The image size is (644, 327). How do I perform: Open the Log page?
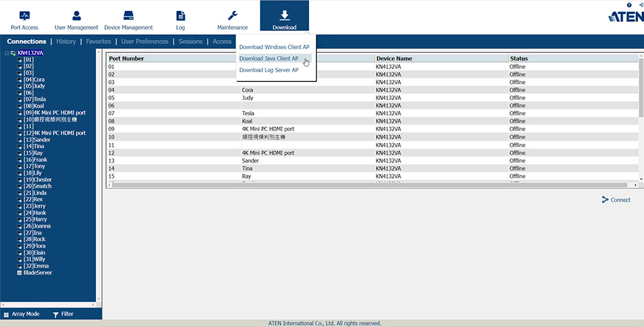coord(180,19)
